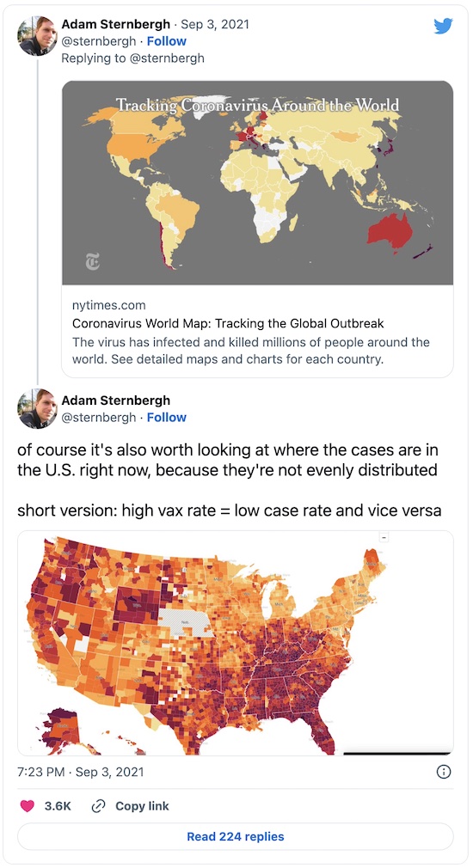Like the tweet with the heart icon

tap(28, 806)
